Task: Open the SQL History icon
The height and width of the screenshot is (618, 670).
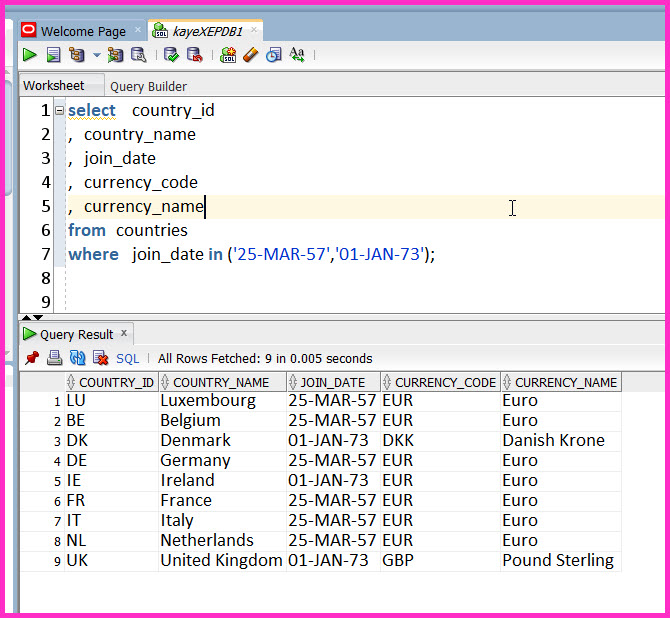Action: coord(273,55)
